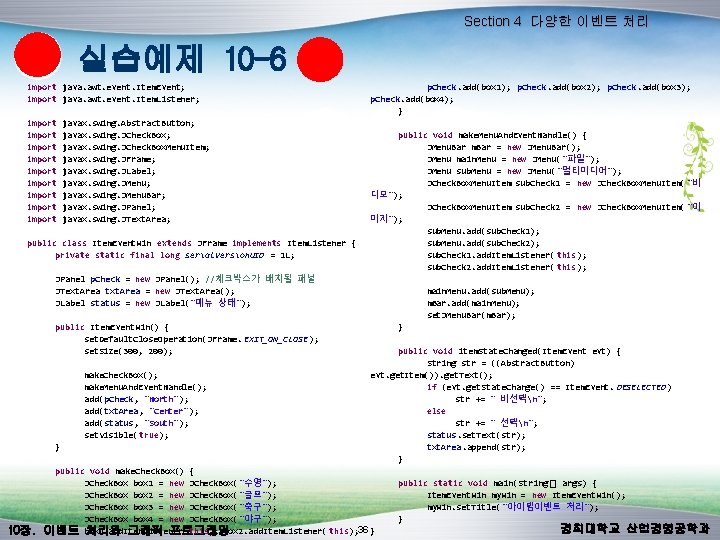The width and height of the screenshot is (720, 540).
Task: Select the "import java.awt.event.ItemListener;" line
Action: pyautogui.click(x=113, y=99)
